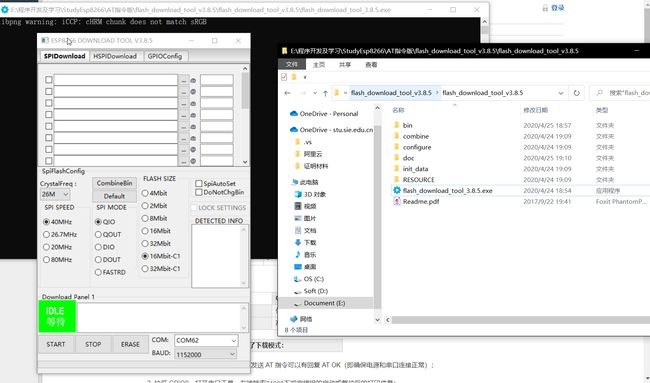Viewport: 650px width, 383px height.
Task: Open the 共享 ribbon tab
Action: (345, 65)
